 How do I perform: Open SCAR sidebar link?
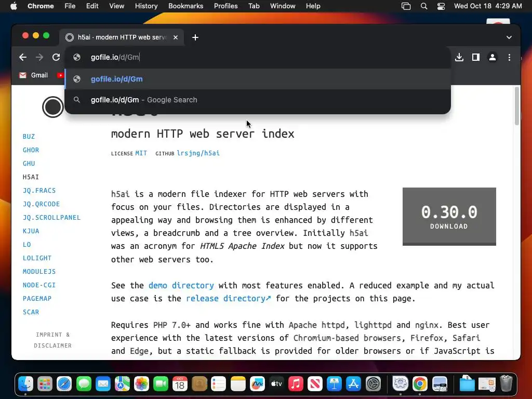click(x=31, y=312)
